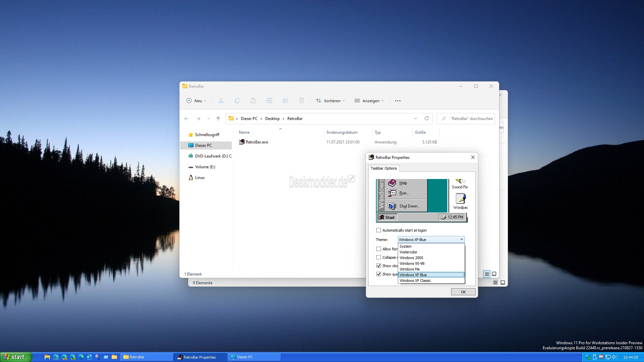Screen dimensions: 644x362
Task: Open the Sortieren dropdown
Action: (x=330, y=101)
